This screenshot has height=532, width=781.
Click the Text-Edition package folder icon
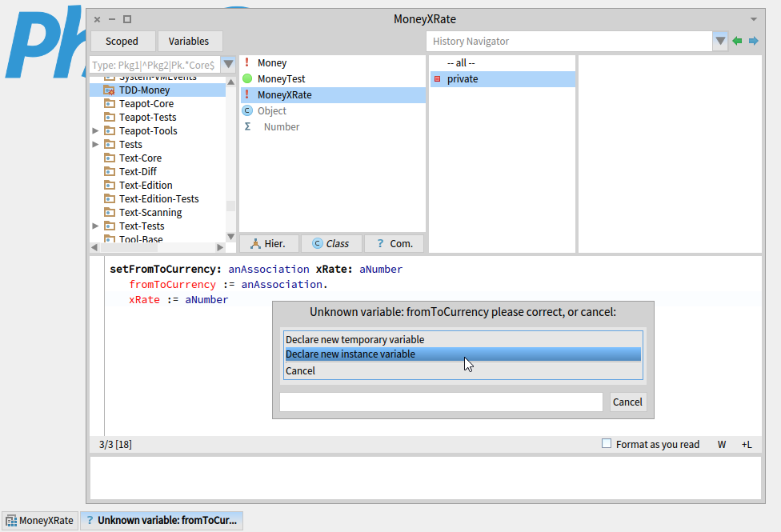[x=109, y=186]
